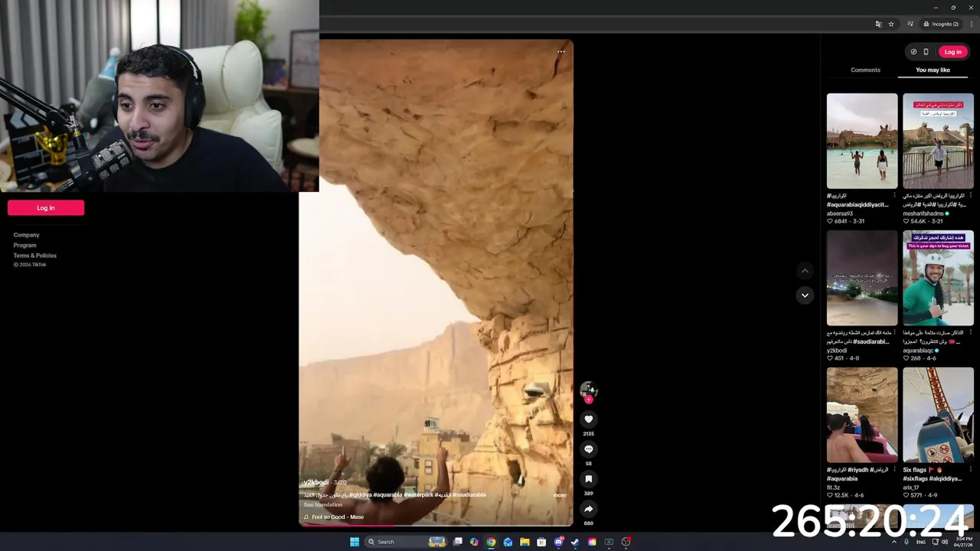Go to the previous video arrow
Viewport: 980px width, 551px height.
tap(805, 271)
